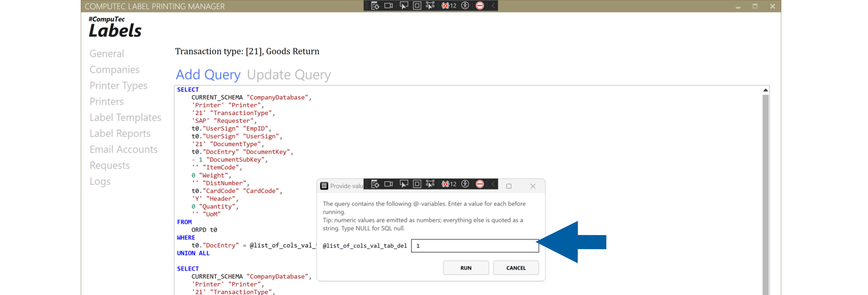Click the 'ORPD t0' line in the query
The height and width of the screenshot is (295, 868).
(x=204, y=230)
